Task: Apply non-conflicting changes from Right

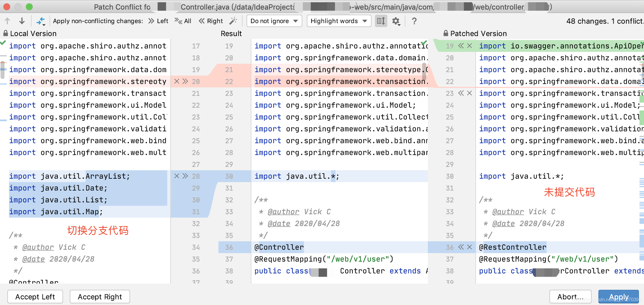Action: tap(211, 21)
